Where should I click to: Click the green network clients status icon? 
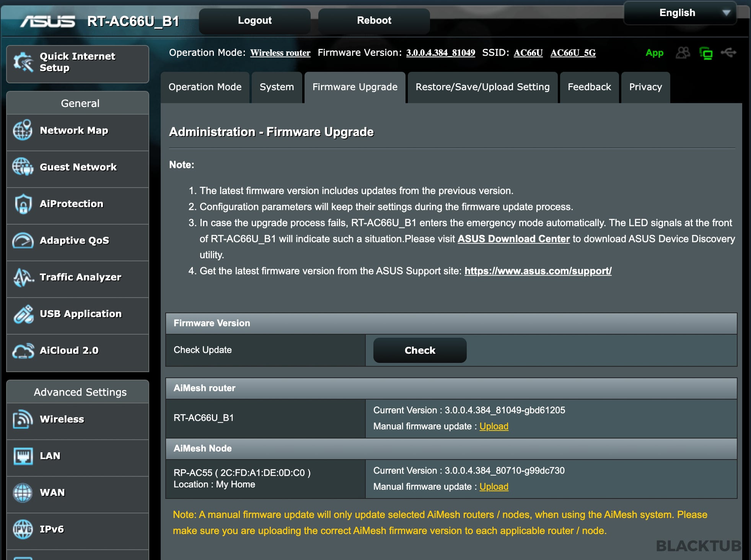[x=706, y=53]
